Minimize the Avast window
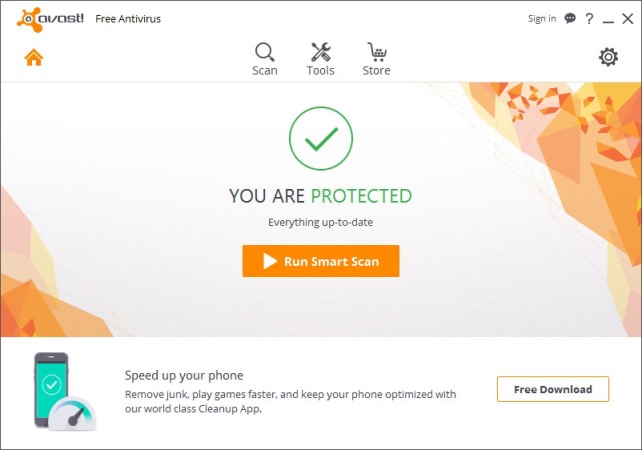642x450 pixels. coord(608,19)
